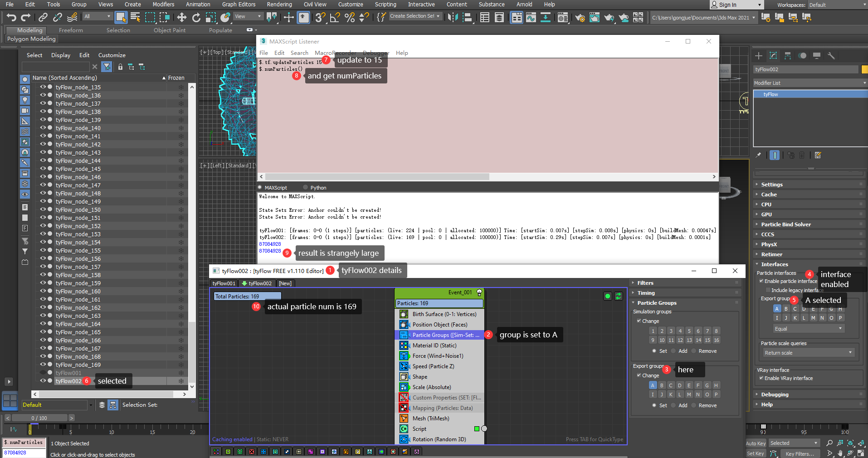Activate the Select and Rotate tool

(x=196, y=17)
